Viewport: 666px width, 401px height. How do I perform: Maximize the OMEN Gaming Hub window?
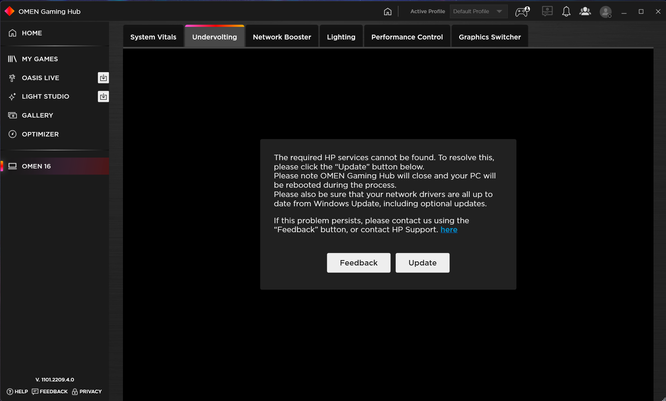click(x=641, y=12)
